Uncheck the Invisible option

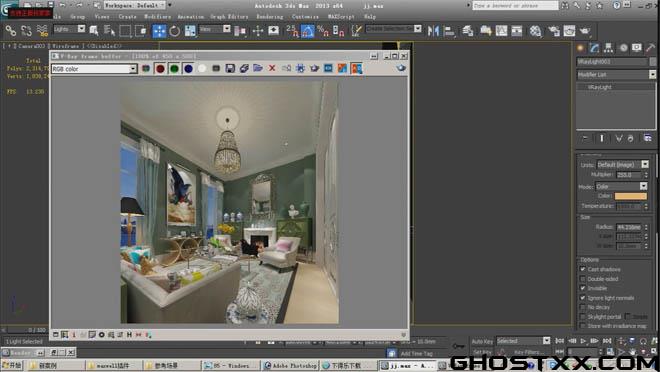(583, 288)
